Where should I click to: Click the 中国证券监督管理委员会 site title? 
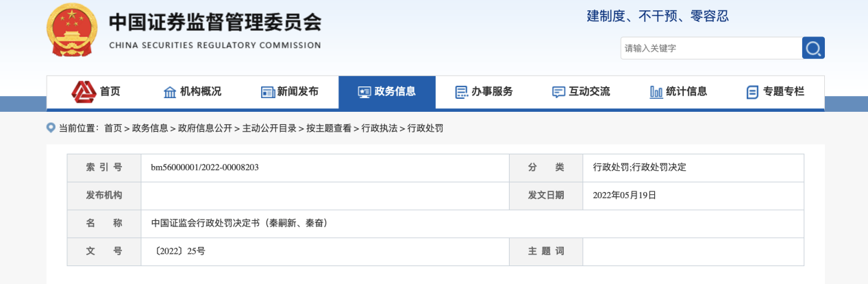point(215,23)
